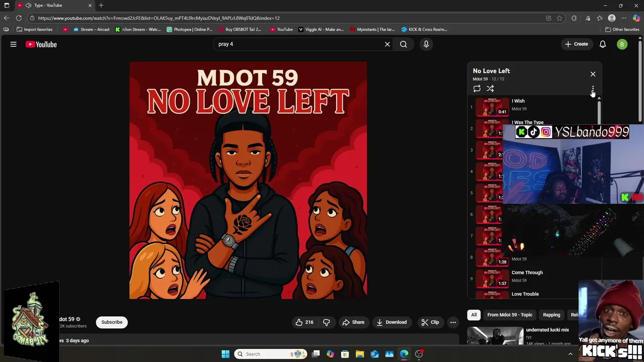The width and height of the screenshot is (644, 362).
Task: Click the No Love Left album artwork
Action: click(248, 180)
